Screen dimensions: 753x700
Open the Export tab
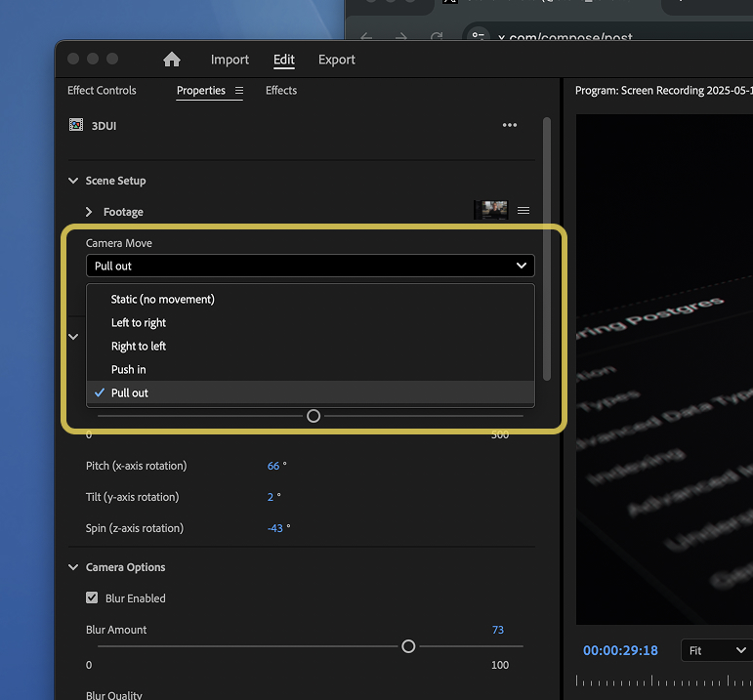tap(337, 60)
